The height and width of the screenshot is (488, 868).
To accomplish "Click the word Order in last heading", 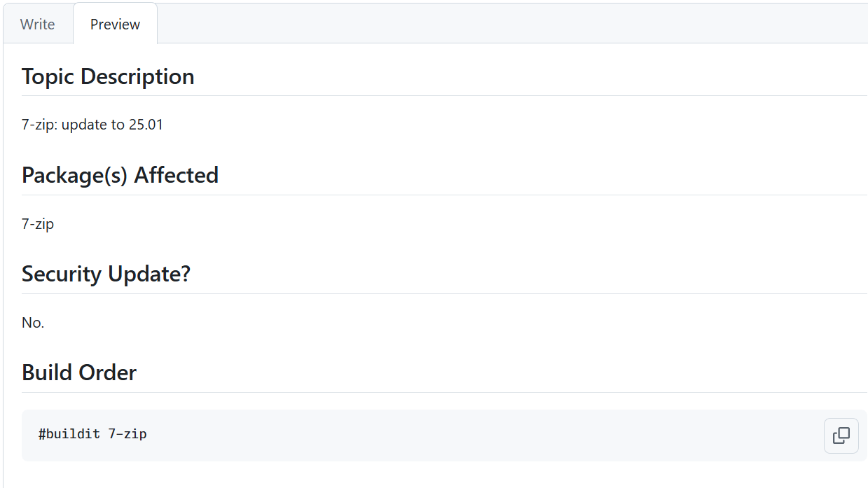I will pos(106,372).
